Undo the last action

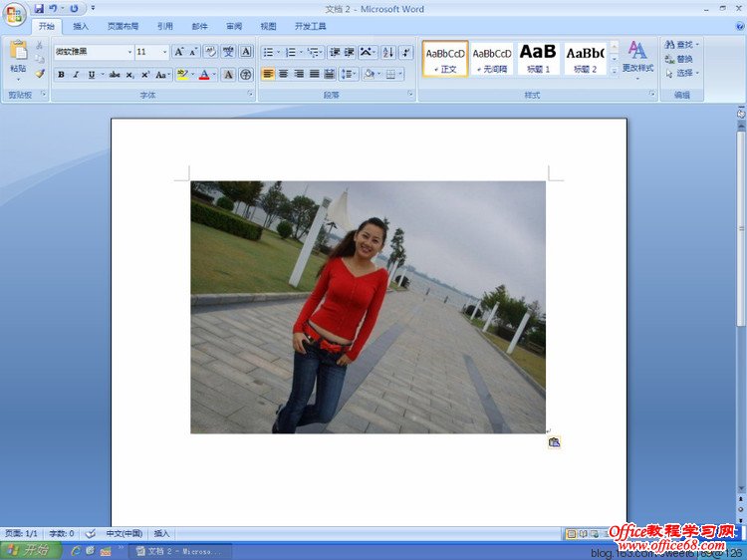[53, 9]
